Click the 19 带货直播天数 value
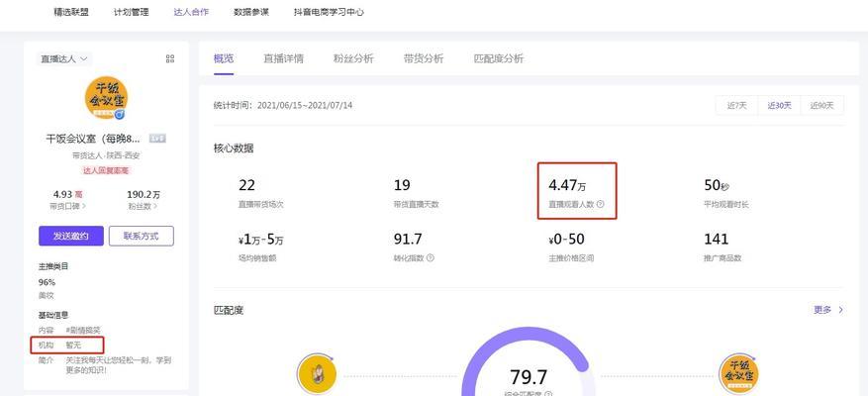The height and width of the screenshot is (396, 868). [x=402, y=185]
